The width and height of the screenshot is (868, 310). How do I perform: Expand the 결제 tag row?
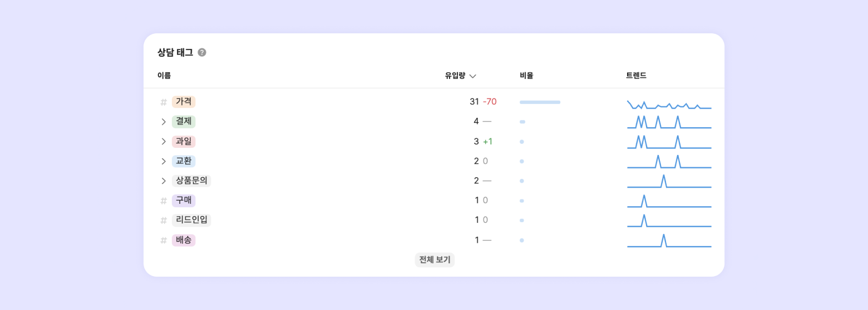click(x=164, y=122)
